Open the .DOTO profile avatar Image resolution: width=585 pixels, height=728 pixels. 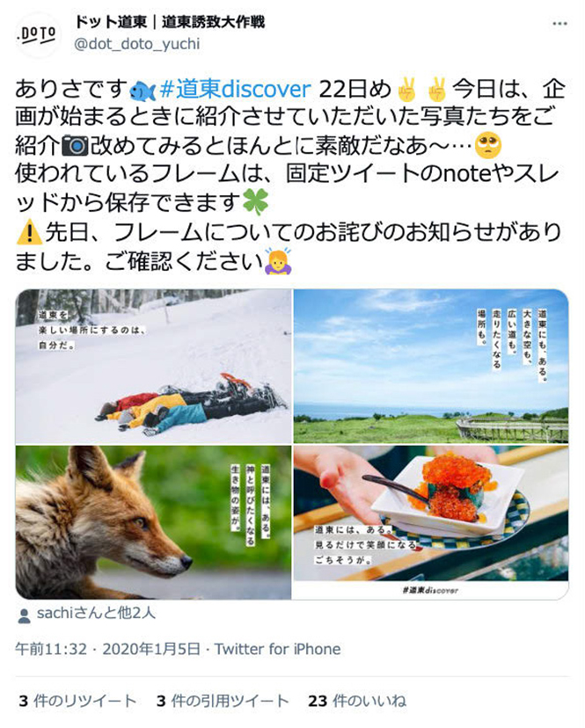38,35
